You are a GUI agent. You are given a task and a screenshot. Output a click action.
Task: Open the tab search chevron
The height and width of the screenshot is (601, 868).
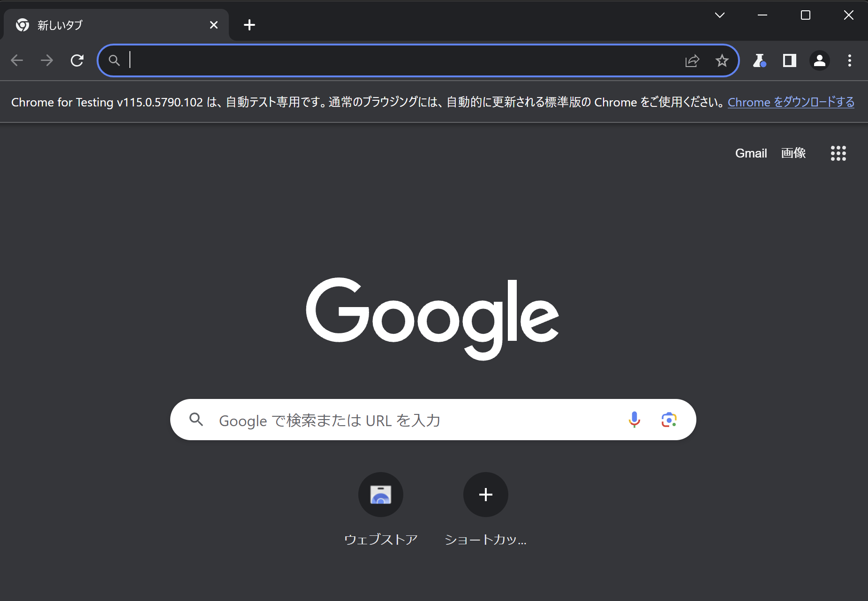(720, 15)
